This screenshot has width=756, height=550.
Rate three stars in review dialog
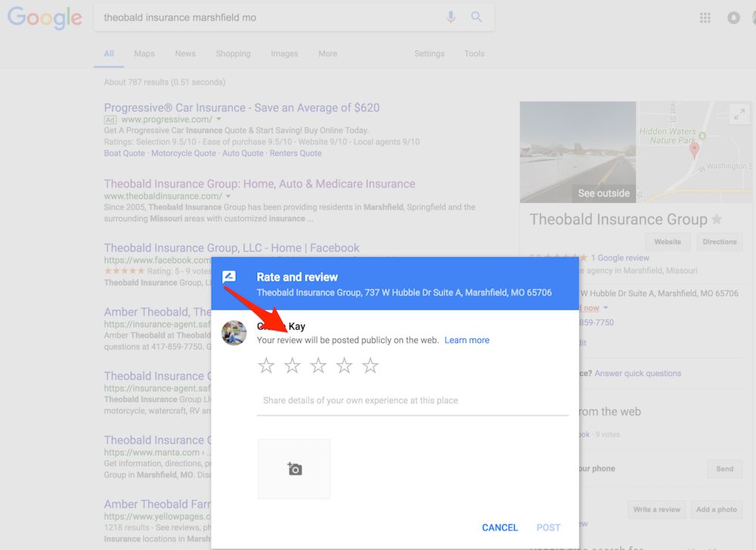pos(318,365)
